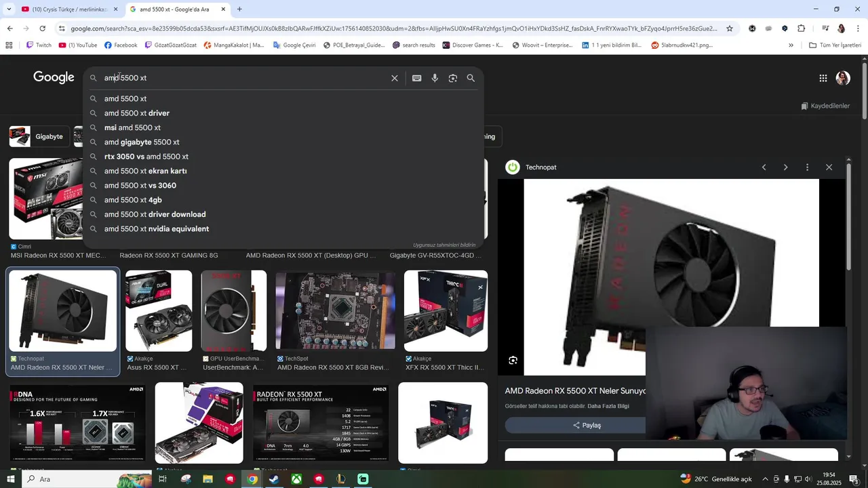This screenshot has width=868, height=488.
Task: Open the Windows Start menu
Action: 10,479
